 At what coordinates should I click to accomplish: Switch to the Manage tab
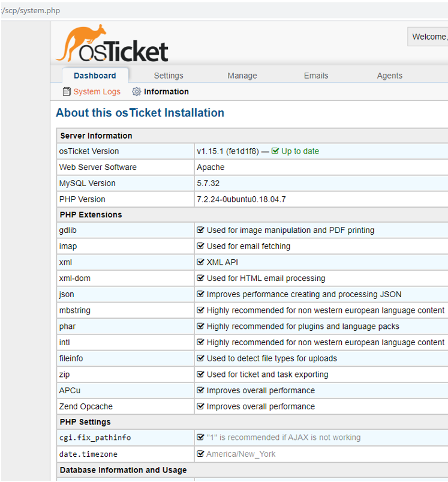pos(242,76)
